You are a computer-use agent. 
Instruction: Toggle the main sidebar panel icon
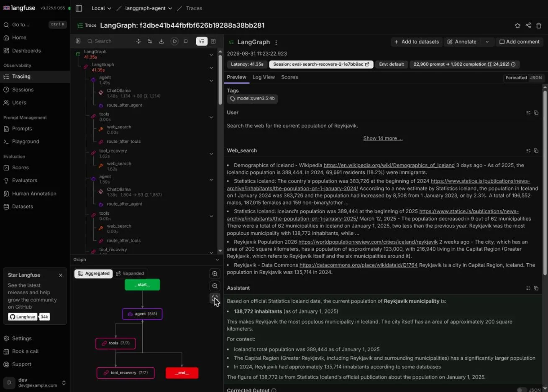click(79, 8)
